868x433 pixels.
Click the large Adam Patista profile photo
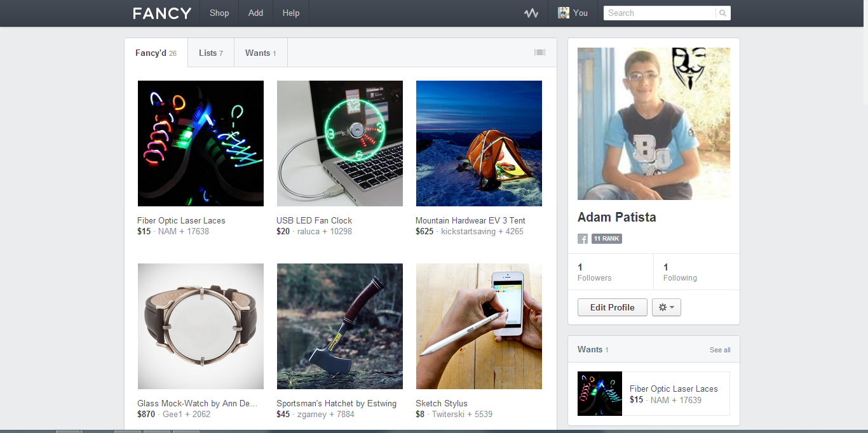654,124
